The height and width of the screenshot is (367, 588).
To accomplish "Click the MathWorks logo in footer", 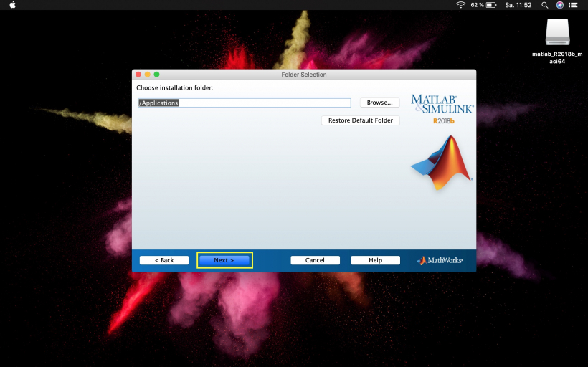I will (440, 260).
